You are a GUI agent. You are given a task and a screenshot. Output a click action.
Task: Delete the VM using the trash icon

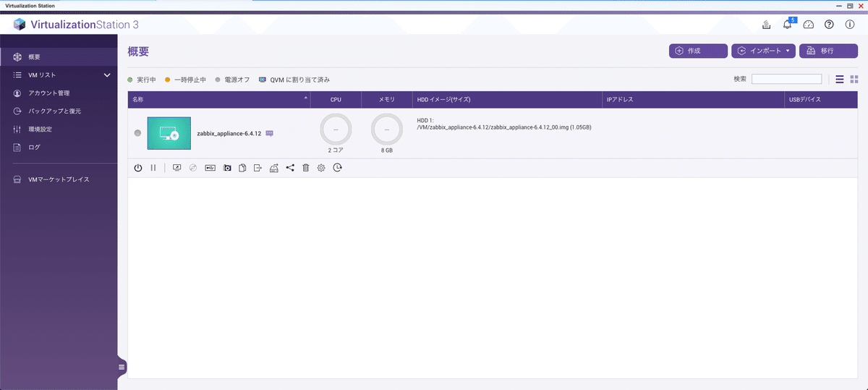click(x=305, y=168)
